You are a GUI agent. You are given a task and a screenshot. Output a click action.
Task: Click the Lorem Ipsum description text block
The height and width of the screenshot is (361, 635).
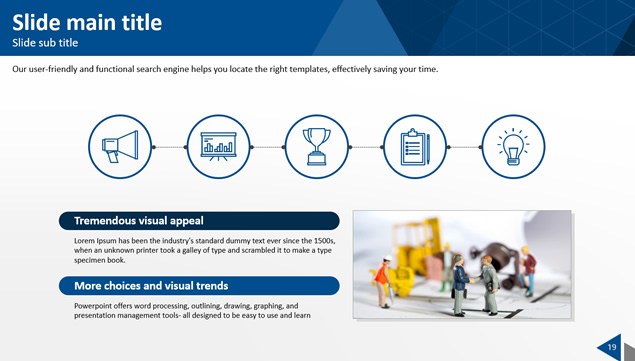(205, 250)
